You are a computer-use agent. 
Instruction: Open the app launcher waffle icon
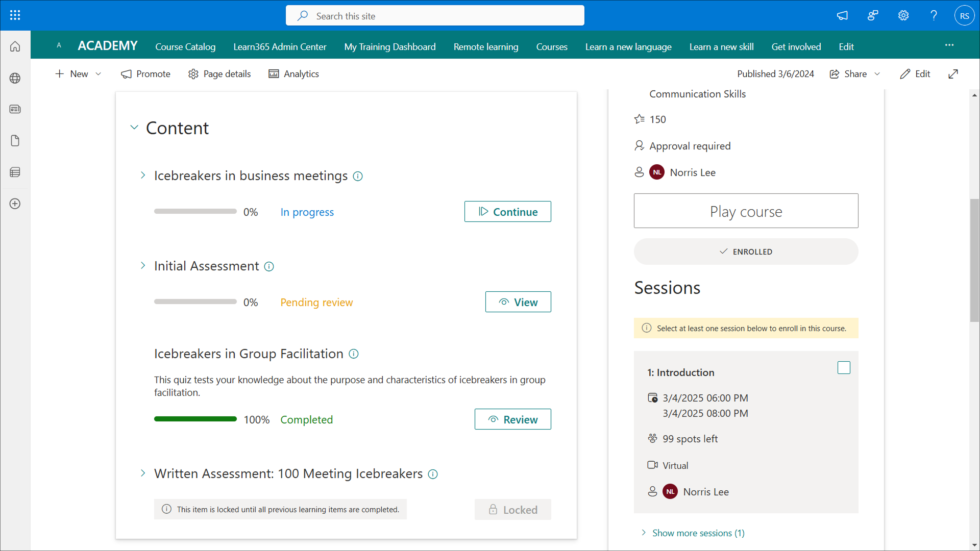point(15,15)
